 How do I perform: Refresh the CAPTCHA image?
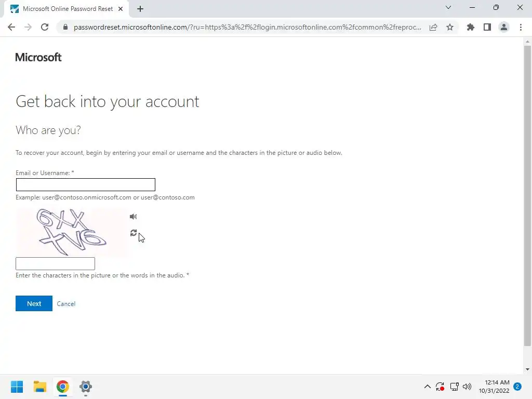134,233
